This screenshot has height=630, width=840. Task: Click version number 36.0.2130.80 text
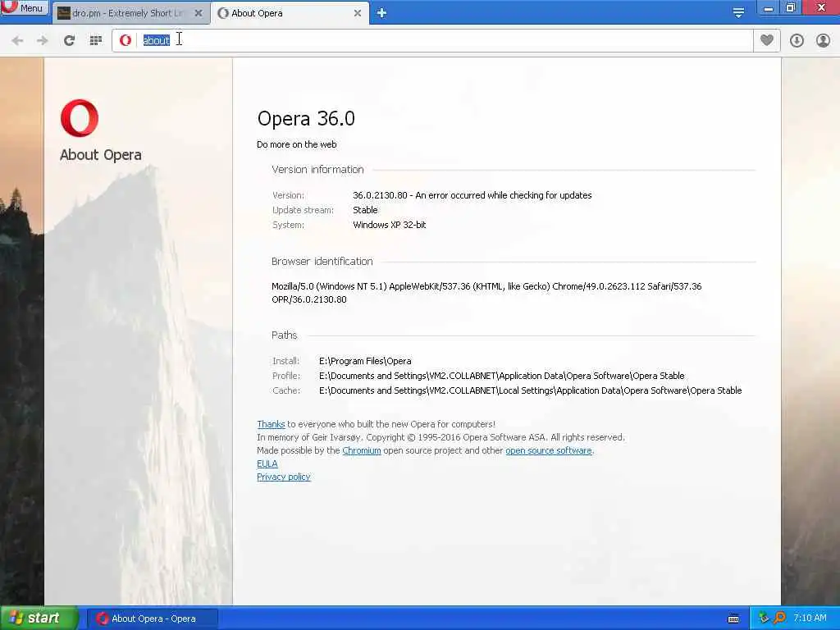380,195
